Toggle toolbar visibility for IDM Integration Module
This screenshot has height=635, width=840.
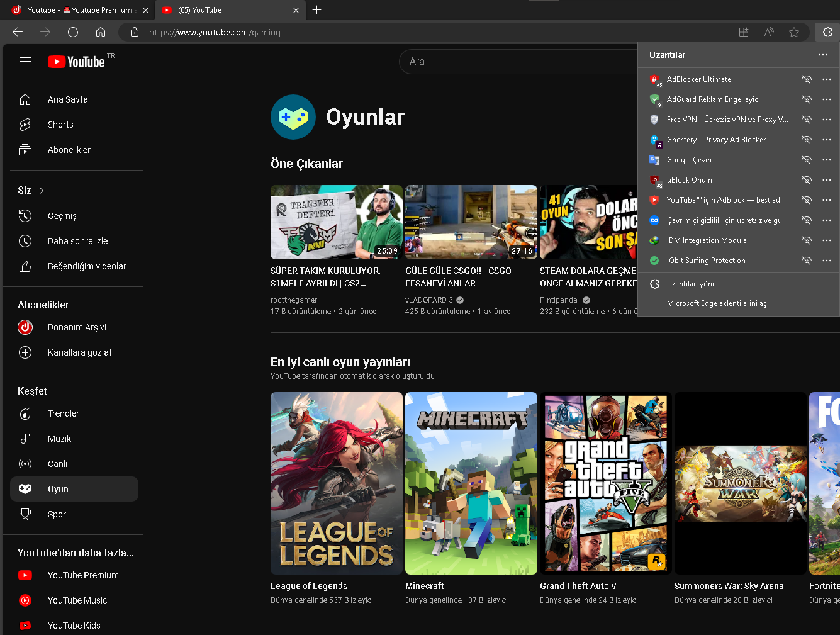click(x=806, y=240)
